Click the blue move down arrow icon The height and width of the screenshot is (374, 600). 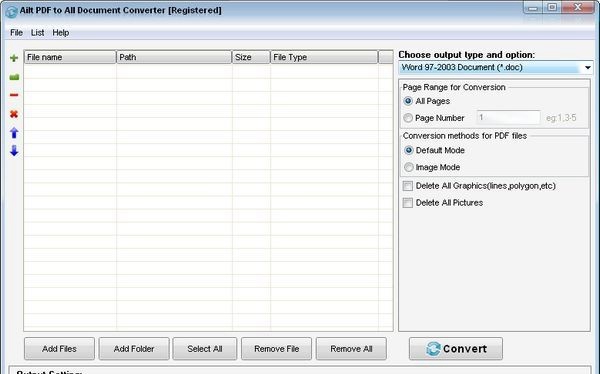[14, 150]
